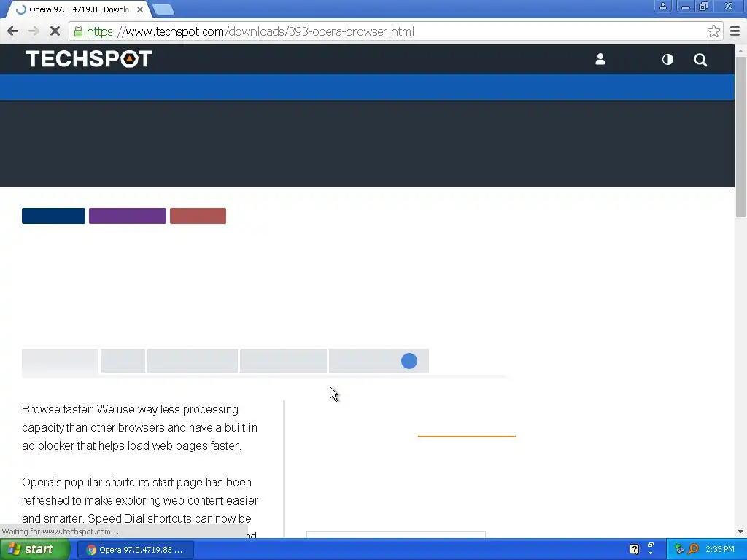Viewport: 747px width, 560px height.
Task: Click the greyed-out forward arrow
Action: [x=34, y=31]
